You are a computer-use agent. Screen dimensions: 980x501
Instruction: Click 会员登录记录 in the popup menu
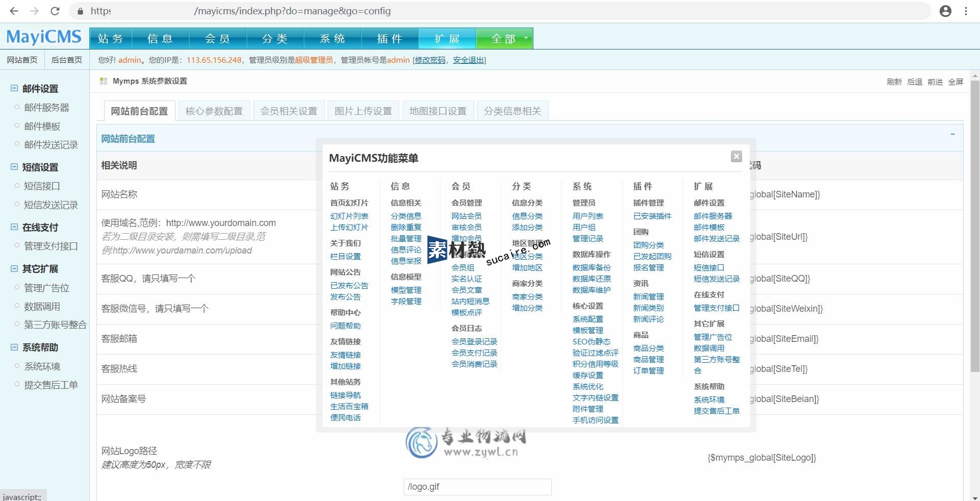tap(474, 341)
